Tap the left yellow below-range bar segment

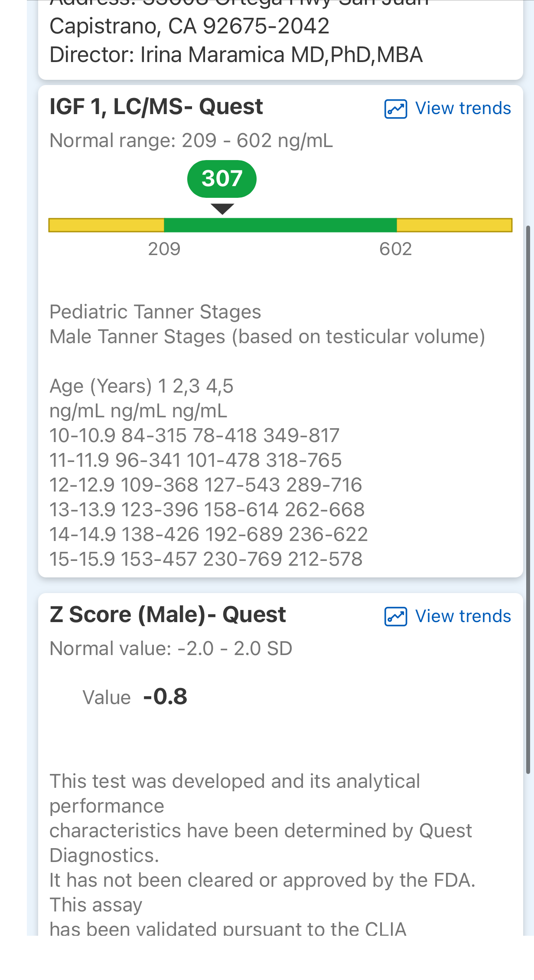click(x=107, y=225)
